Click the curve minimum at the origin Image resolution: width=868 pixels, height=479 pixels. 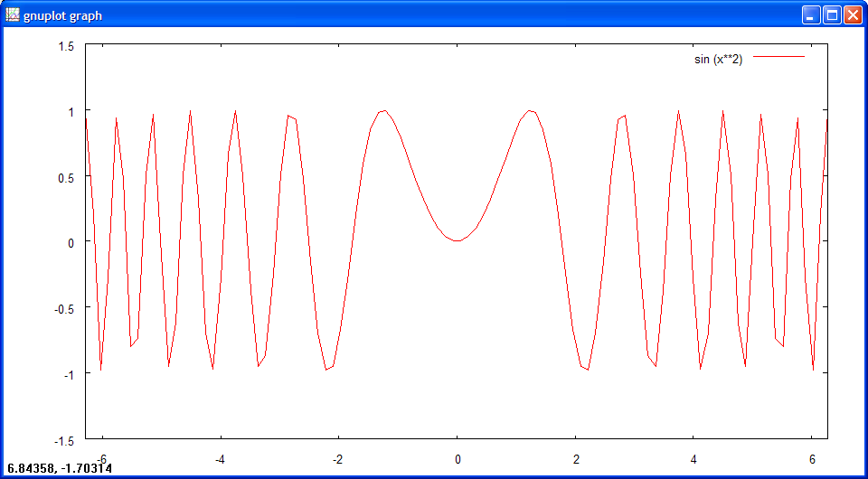tap(458, 240)
